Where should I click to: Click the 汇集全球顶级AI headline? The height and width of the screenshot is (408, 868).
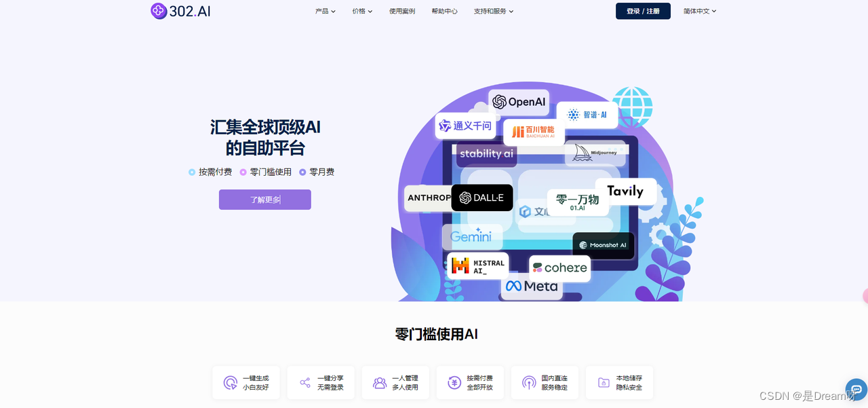tap(265, 127)
